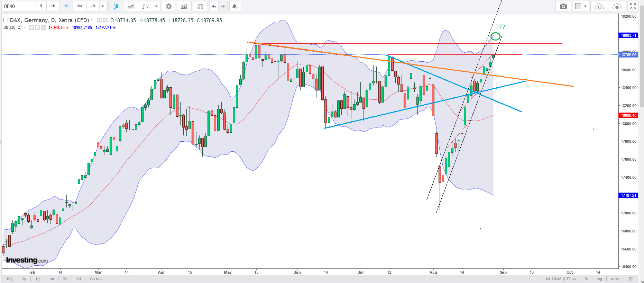Toggle percentage scale
644x283 pixels.
[x=586, y=279]
